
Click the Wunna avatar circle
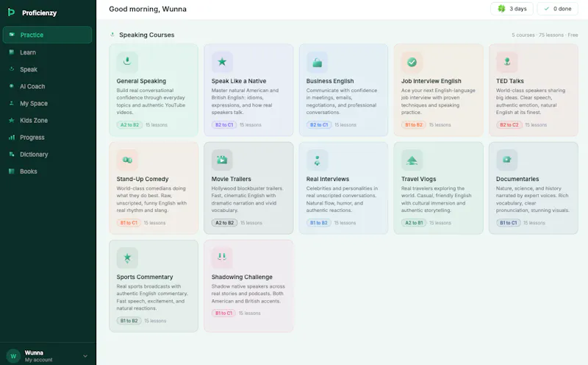pyautogui.click(x=13, y=356)
